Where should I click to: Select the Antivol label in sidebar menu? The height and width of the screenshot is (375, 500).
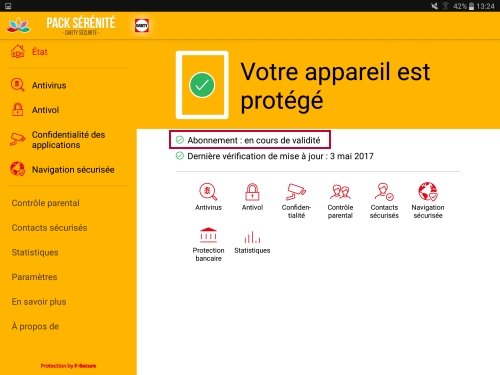(x=45, y=110)
